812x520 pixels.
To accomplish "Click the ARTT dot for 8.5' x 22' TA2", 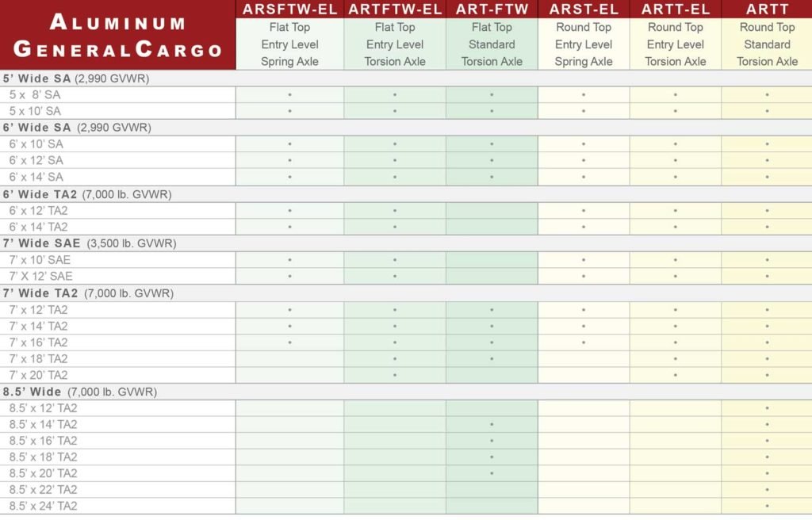I will pyautogui.click(x=767, y=490).
